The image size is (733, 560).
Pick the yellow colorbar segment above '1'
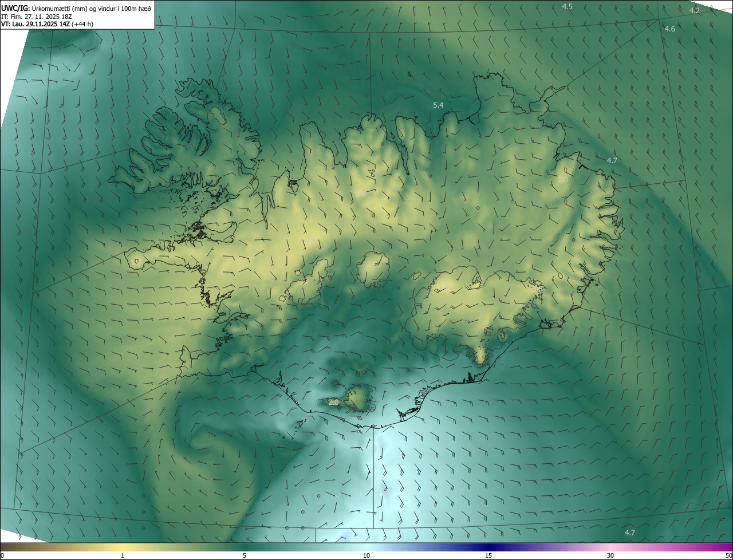(x=123, y=547)
